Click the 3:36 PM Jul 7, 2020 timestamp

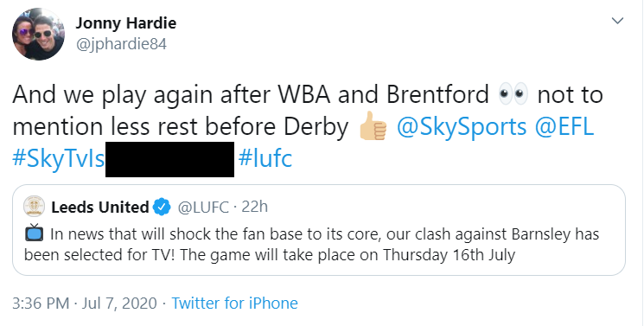point(85,304)
